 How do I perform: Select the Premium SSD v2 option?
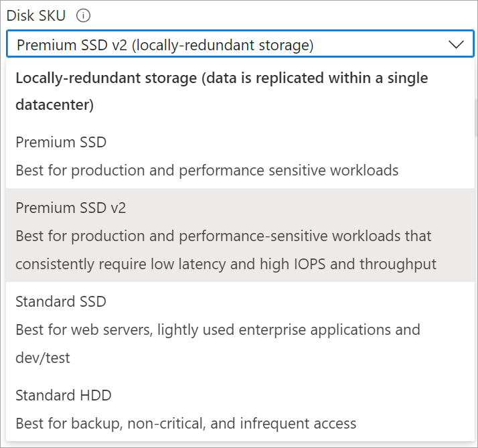coord(70,208)
